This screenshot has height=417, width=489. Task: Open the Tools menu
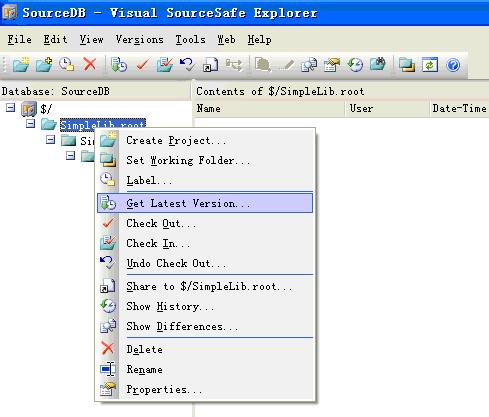[x=191, y=39]
